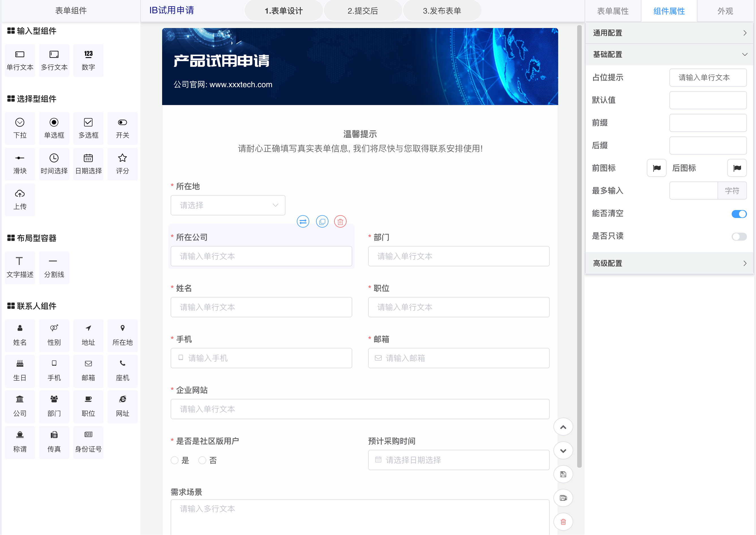Expand the 通用配置 section
756x535 pixels.
pyautogui.click(x=669, y=33)
